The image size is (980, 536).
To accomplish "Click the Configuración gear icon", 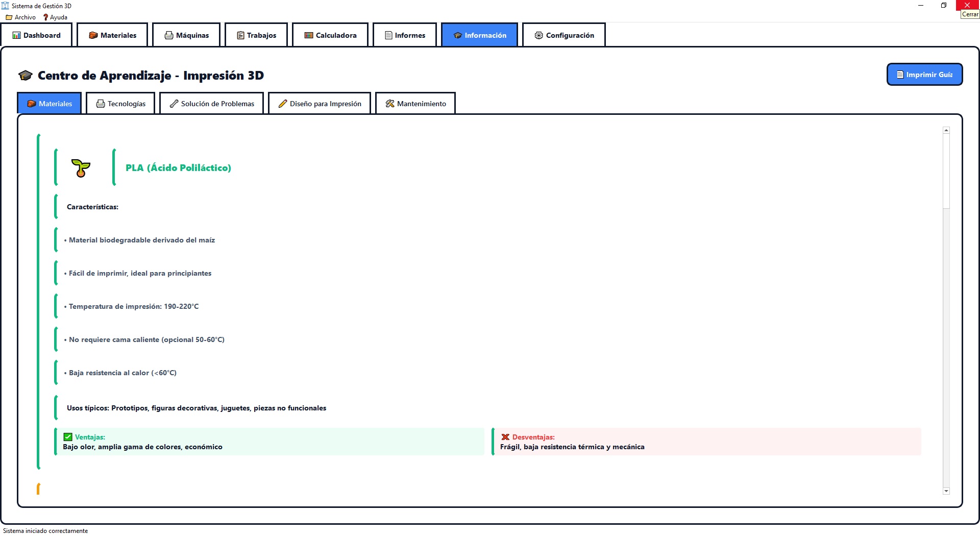I will [538, 35].
